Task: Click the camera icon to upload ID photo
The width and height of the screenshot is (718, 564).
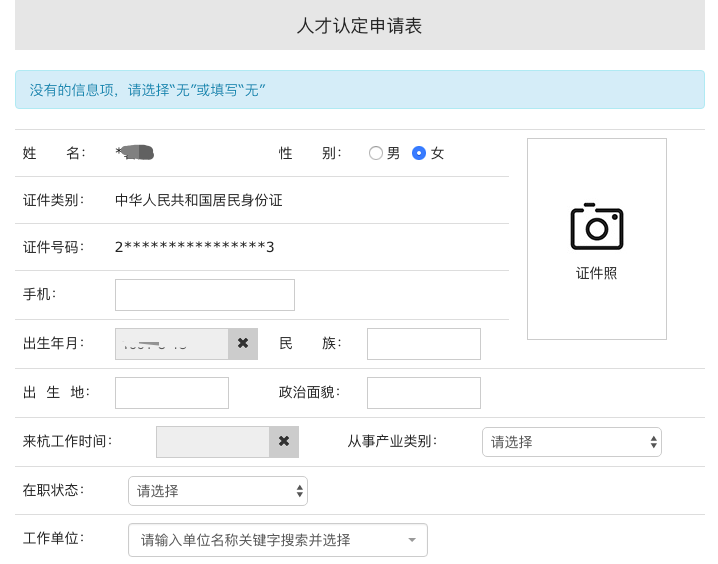Action: pos(597,227)
